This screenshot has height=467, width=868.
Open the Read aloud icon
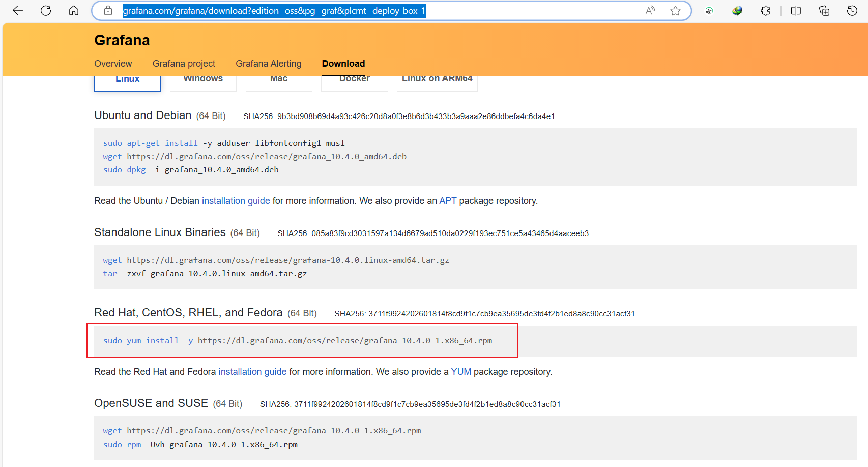click(x=650, y=11)
